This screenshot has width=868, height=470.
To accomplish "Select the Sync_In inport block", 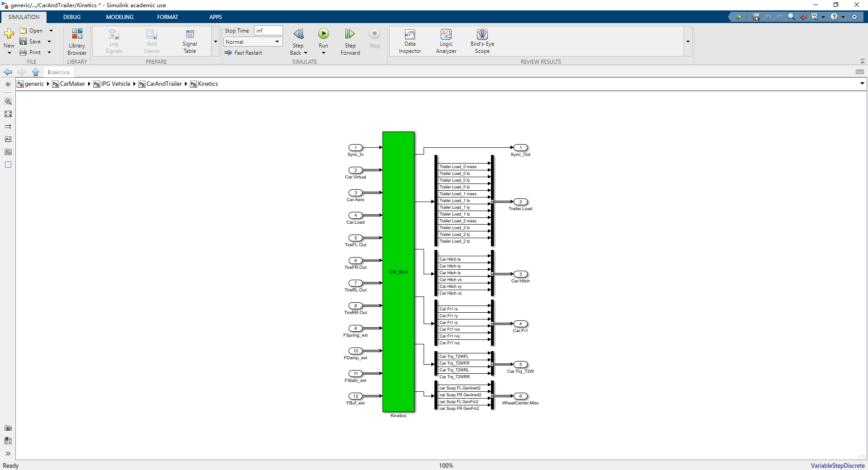I will 355,148.
